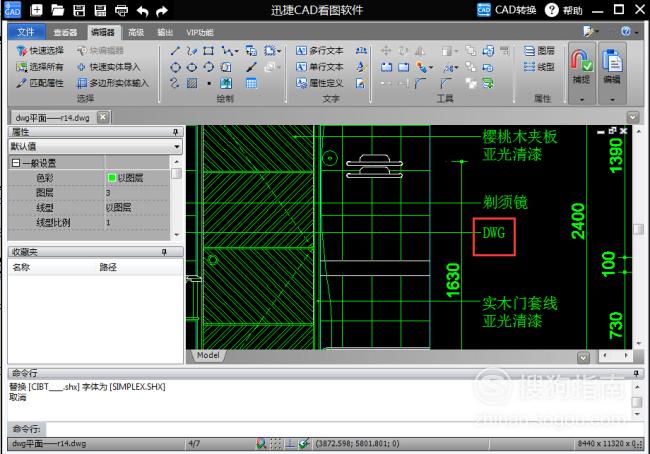Open CAD转换 converter
Screen dimensions: 650x454
(x=507, y=10)
